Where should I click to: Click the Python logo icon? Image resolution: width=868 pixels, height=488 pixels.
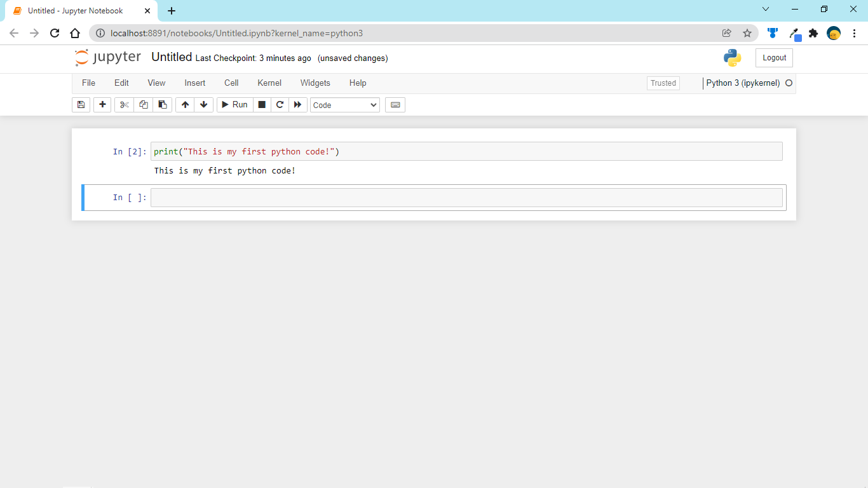pyautogui.click(x=732, y=58)
